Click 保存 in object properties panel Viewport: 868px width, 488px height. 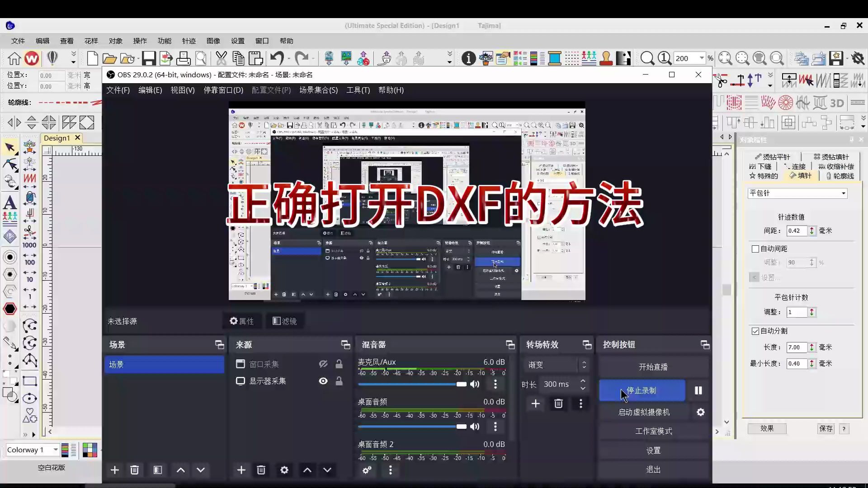point(826,428)
